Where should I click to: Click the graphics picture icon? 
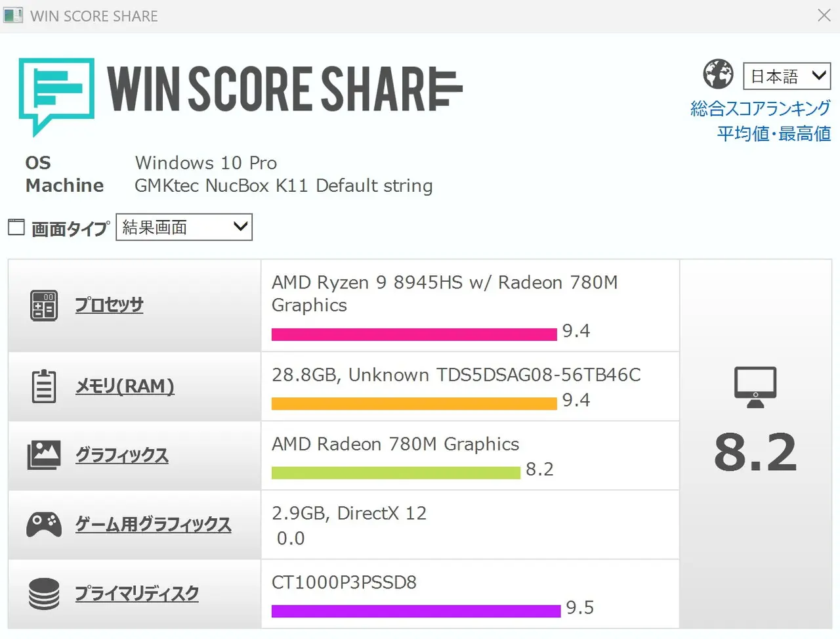[44, 454]
